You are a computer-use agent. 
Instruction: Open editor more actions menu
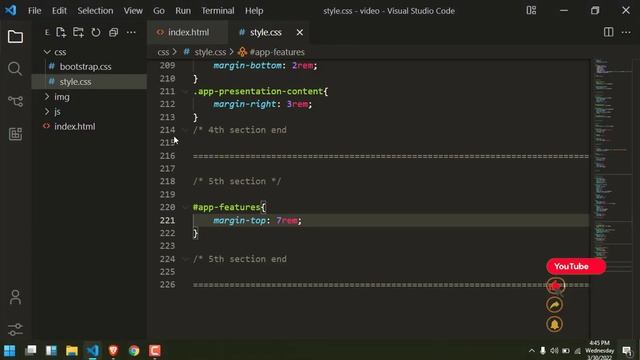tap(626, 32)
